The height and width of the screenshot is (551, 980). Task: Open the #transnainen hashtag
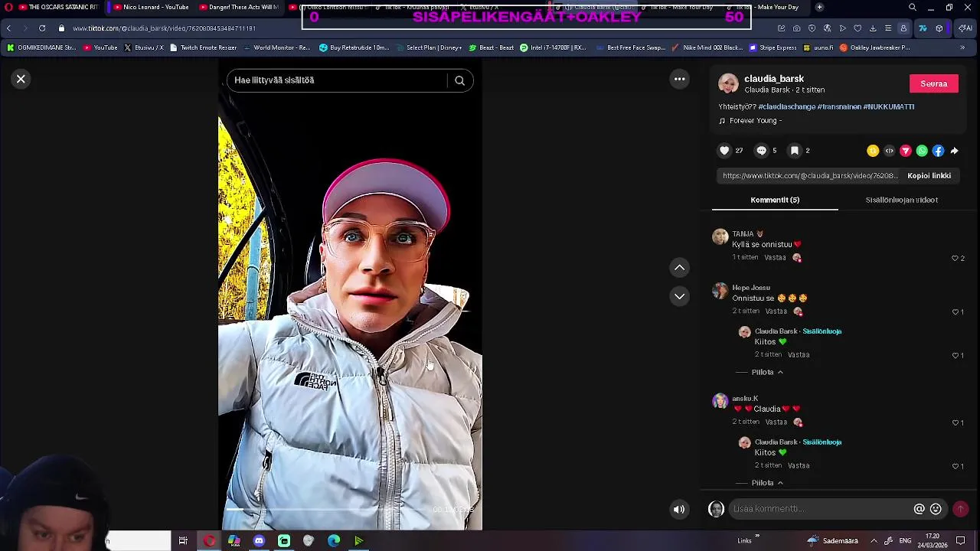839,106
